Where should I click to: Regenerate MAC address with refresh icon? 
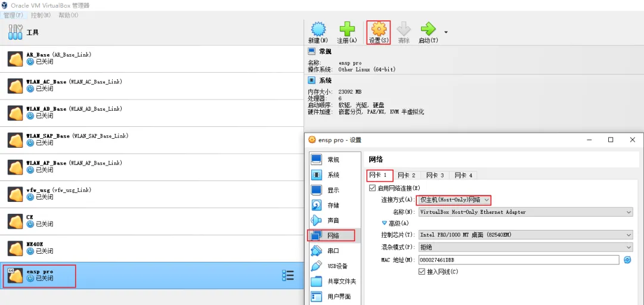627,260
